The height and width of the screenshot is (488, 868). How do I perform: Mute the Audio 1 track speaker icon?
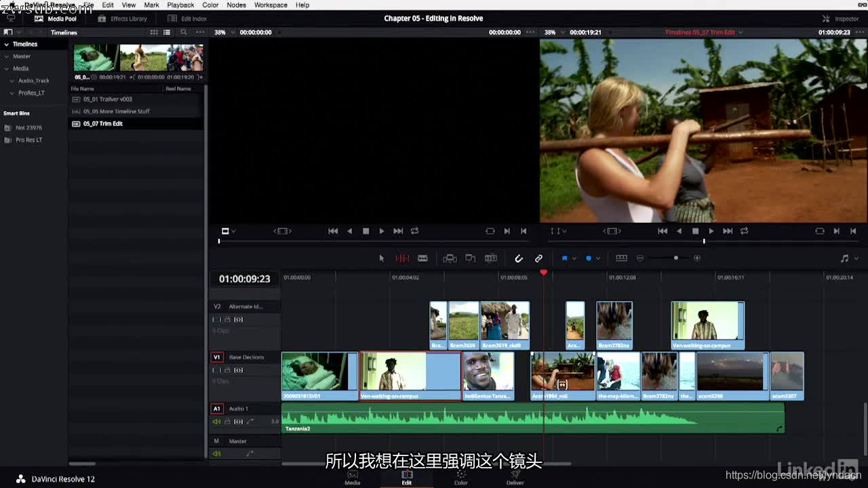pyautogui.click(x=217, y=422)
